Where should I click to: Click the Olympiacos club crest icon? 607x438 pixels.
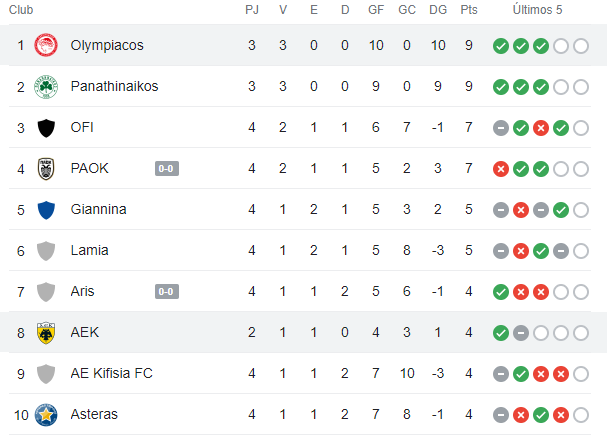coord(46,46)
